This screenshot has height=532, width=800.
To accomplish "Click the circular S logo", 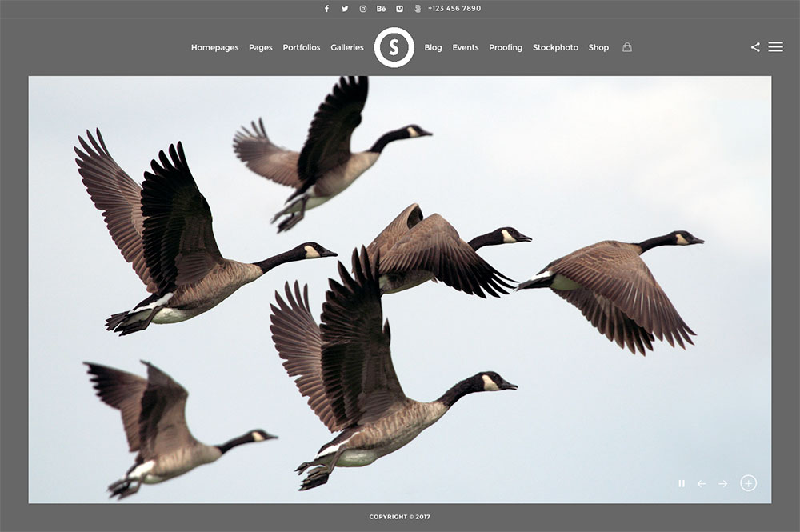I will [394, 47].
